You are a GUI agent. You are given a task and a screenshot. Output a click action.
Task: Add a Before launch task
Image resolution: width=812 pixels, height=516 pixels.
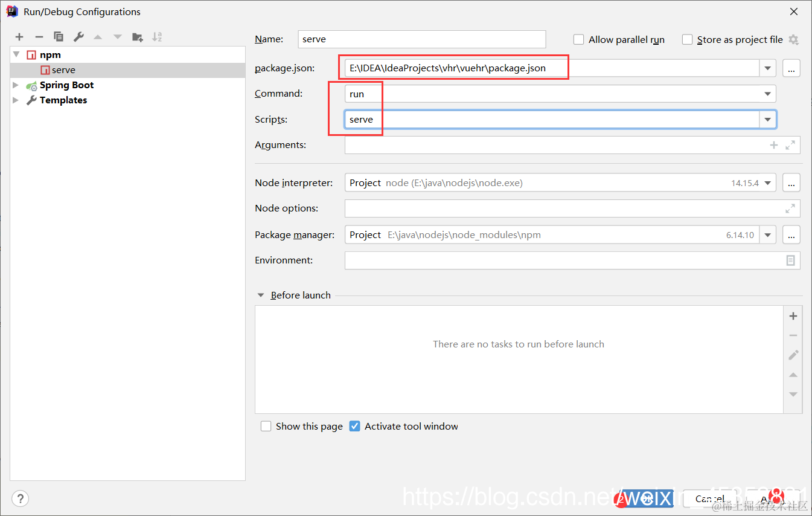793,316
